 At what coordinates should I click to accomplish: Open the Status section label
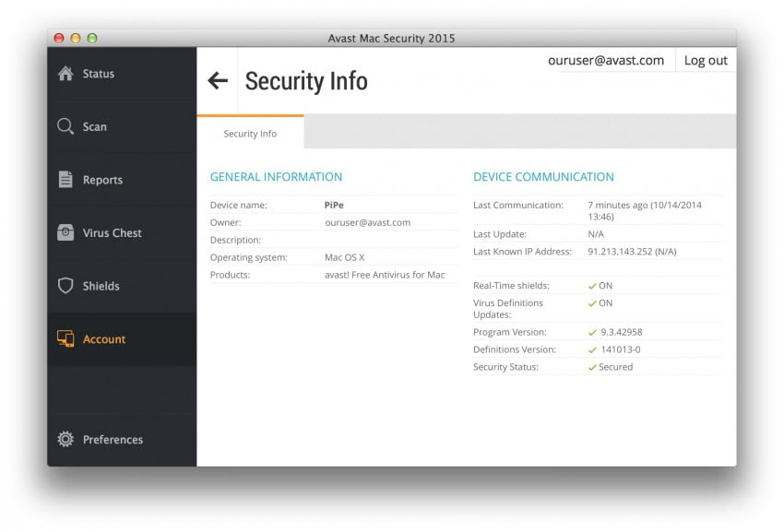pyautogui.click(x=99, y=74)
